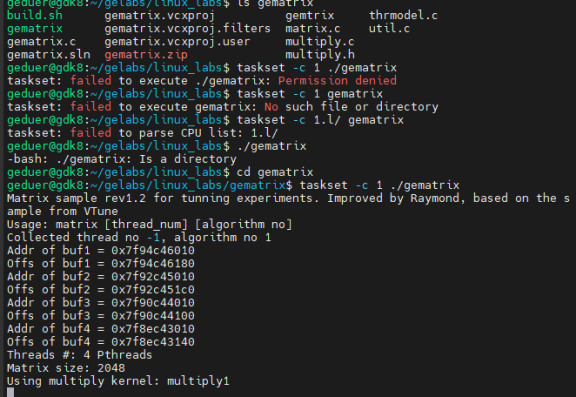
Task: Click the 'Matrix size: 2048' line
Action: (x=66, y=368)
